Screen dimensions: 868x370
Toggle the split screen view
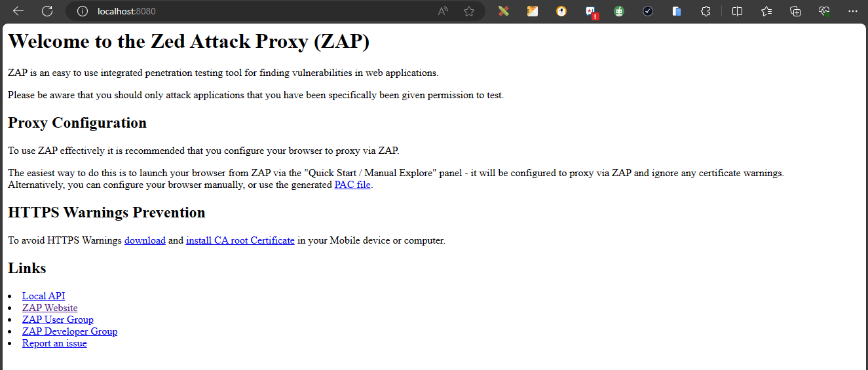coord(737,11)
